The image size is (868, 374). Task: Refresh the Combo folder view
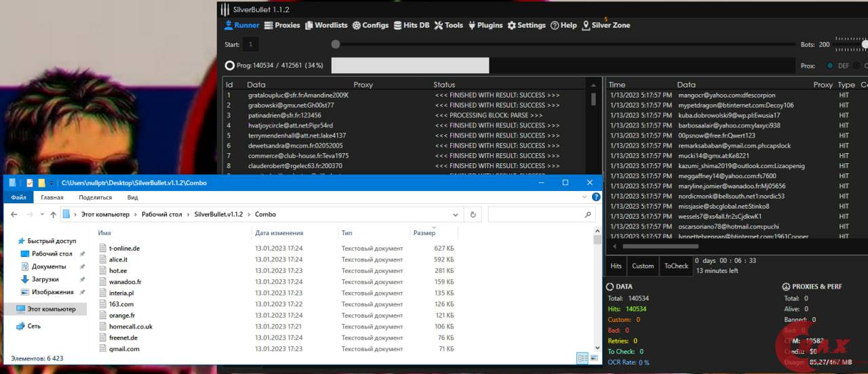[x=474, y=215]
